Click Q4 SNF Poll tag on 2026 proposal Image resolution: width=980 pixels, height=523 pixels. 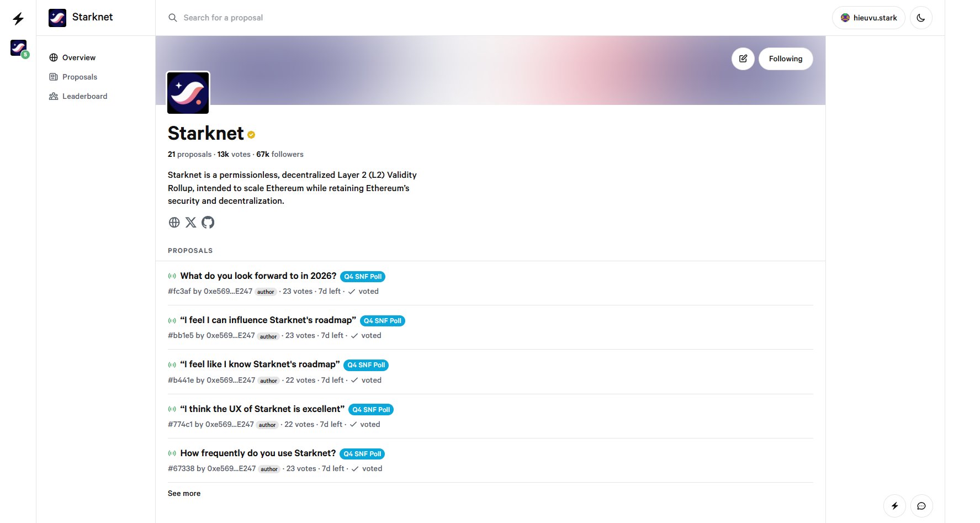[363, 277]
